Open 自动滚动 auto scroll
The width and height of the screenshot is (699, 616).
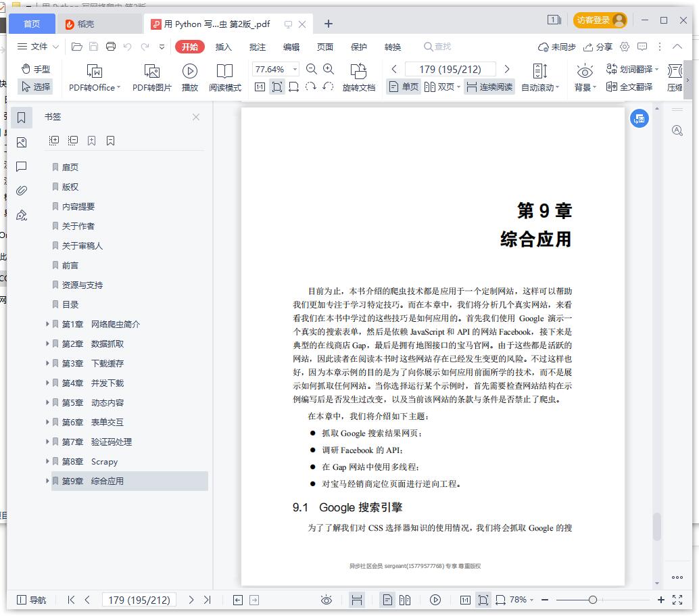click(540, 78)
